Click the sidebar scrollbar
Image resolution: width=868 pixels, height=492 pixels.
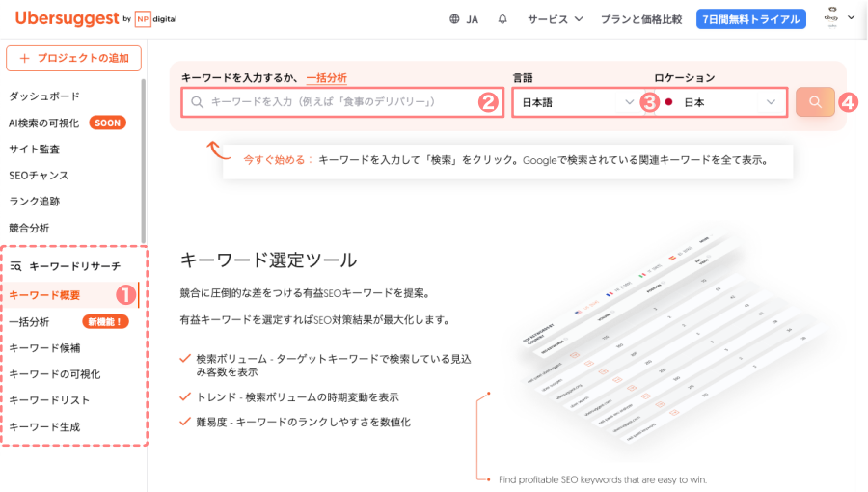coord(144,160)
